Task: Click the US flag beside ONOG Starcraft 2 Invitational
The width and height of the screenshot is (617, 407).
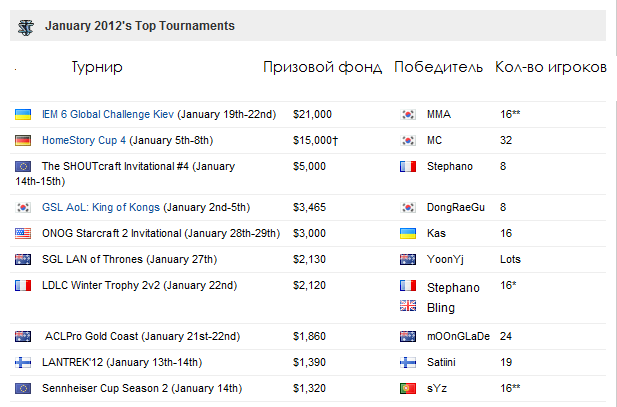Action: point(23,233)
